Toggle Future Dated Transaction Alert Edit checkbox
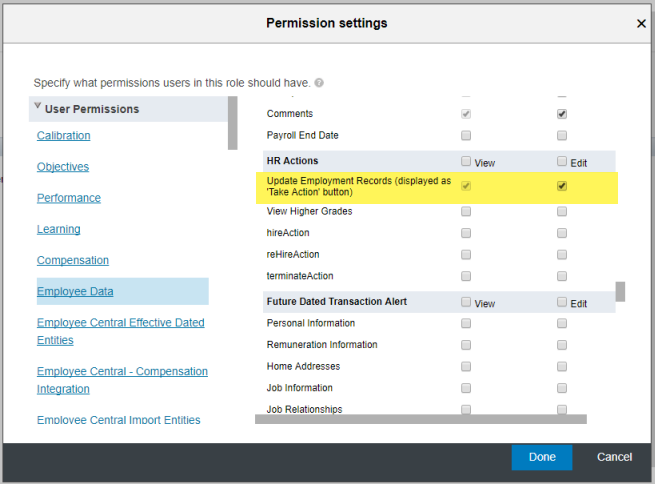655x484 pixels. pos(562,302)
